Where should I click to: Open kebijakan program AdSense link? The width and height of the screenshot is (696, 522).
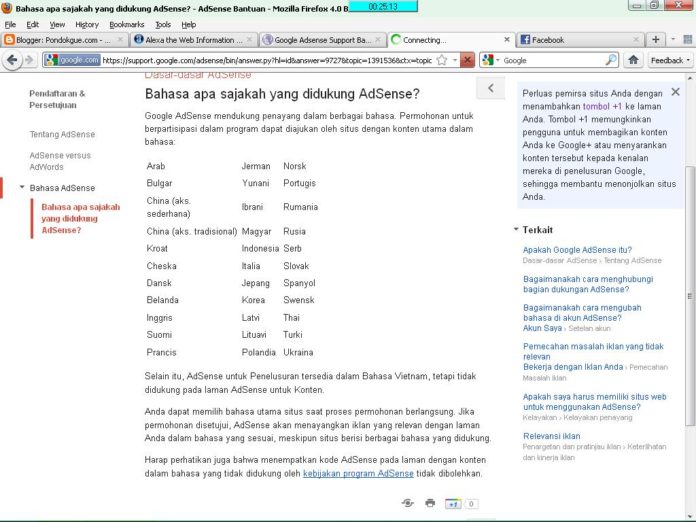click(358, 473)
